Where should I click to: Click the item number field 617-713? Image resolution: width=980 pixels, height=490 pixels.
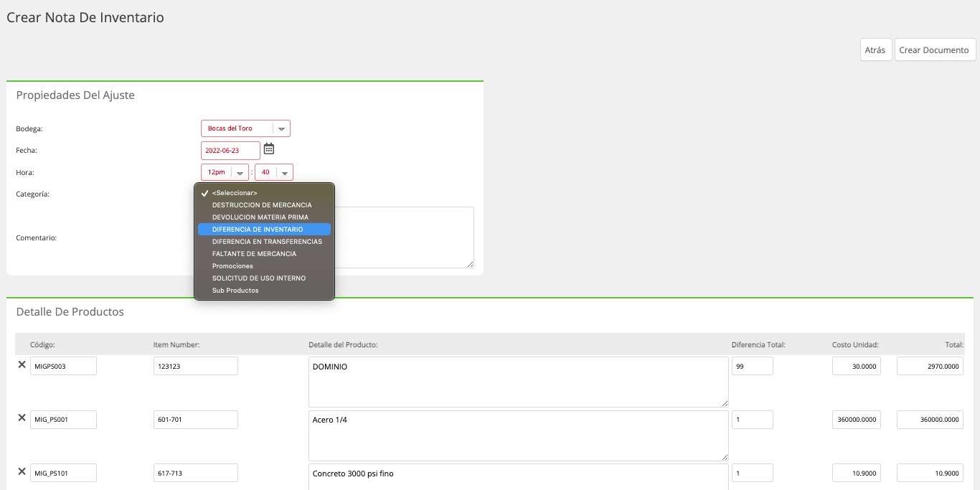coord(195,473)
